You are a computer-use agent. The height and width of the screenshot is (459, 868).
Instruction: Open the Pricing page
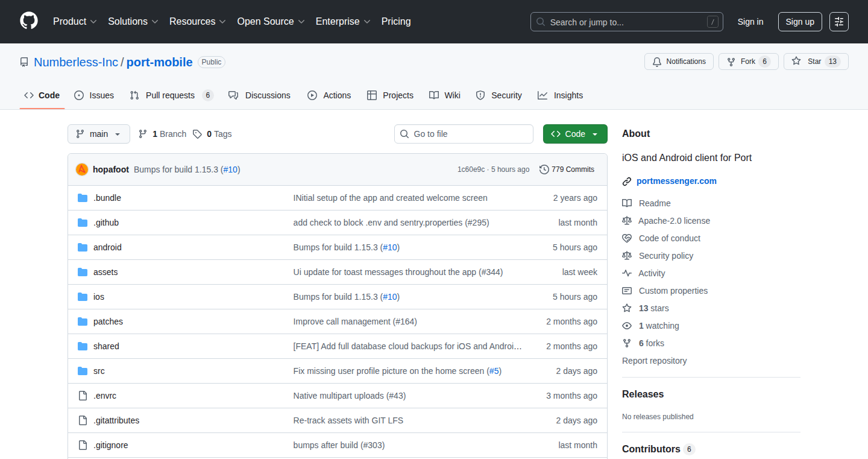(x=396, y=21)
